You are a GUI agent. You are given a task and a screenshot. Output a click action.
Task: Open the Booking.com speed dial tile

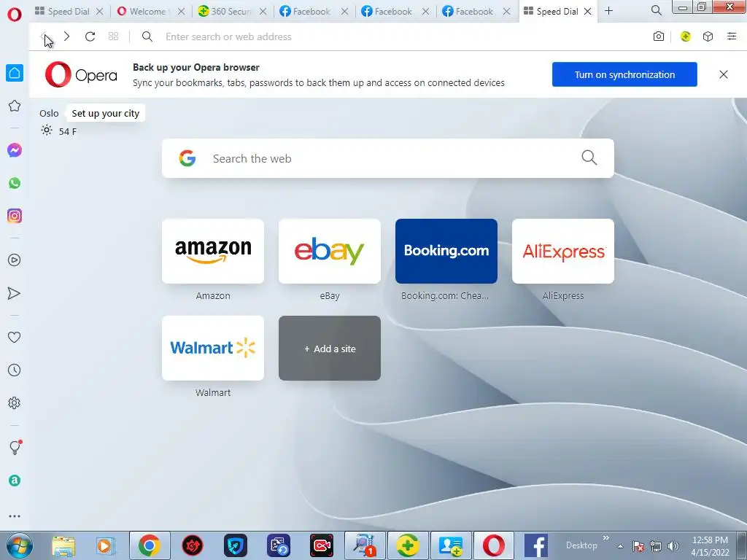446,251
